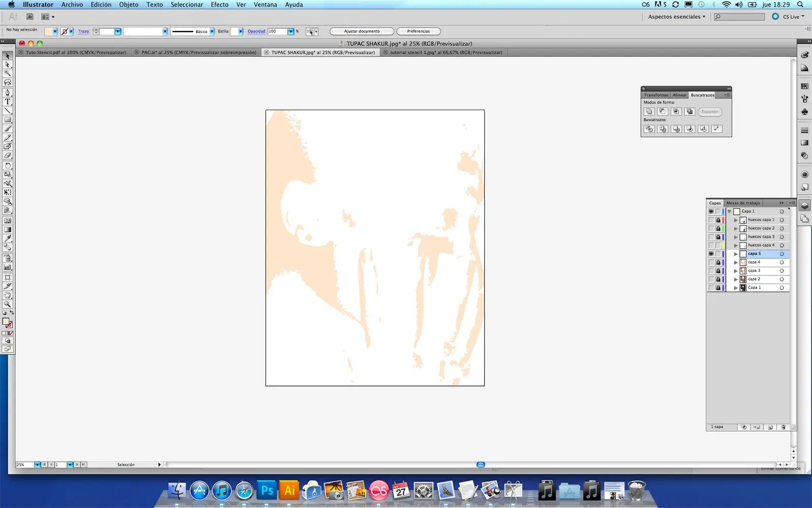The image size is (812, 508).
Task: Click the Minus Front shape mode icon
Action: [662, 111]
